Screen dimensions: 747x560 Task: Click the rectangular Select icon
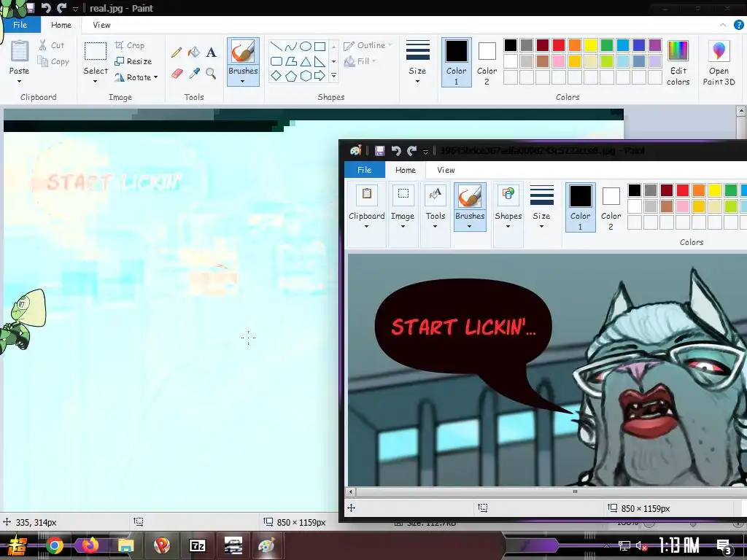click(96, 51)
